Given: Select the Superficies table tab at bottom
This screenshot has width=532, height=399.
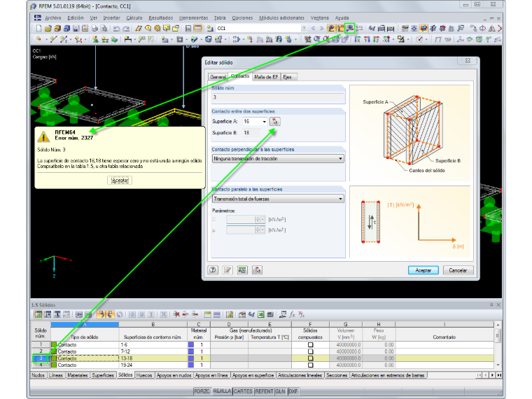Looking at the screenshot, I should 103,375.
